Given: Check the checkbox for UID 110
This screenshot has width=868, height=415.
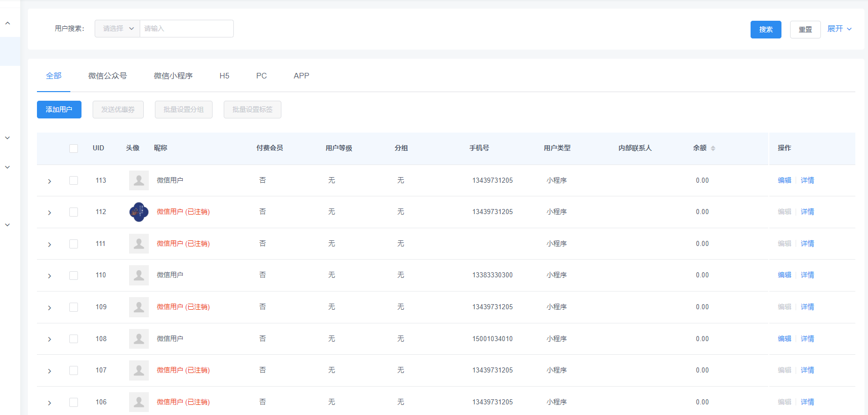Looking at the screenshot, I should pos(73,275).
